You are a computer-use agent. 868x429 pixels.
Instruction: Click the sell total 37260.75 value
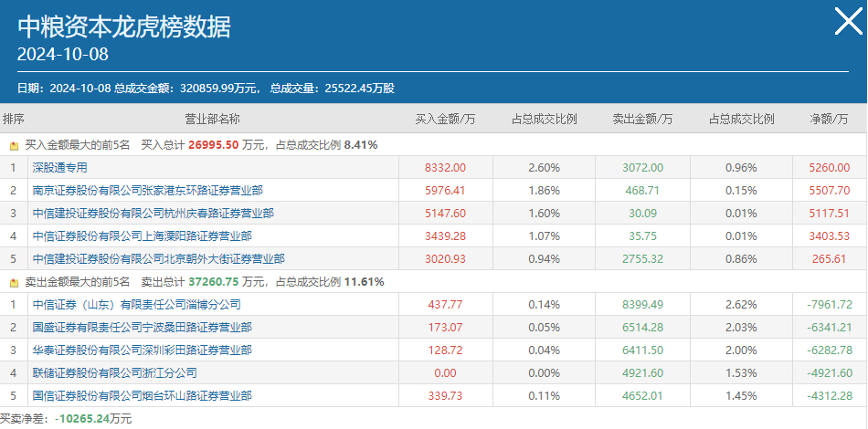pos(213,282)
